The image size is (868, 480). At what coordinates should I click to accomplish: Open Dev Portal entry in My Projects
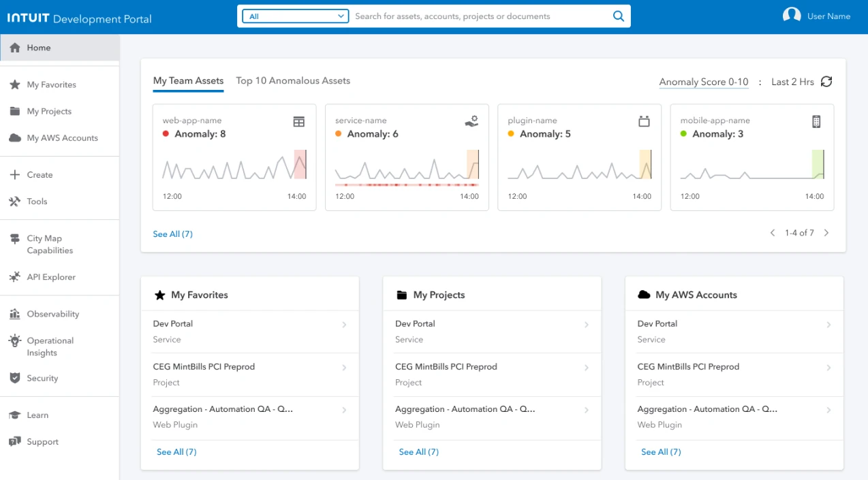(492, 332)
